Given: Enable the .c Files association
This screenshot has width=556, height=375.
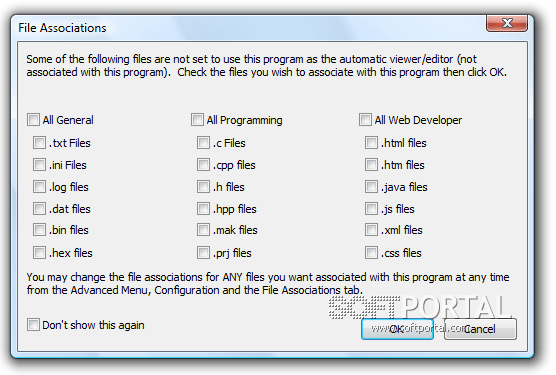Looking at the screenshot, I should 204,143.
